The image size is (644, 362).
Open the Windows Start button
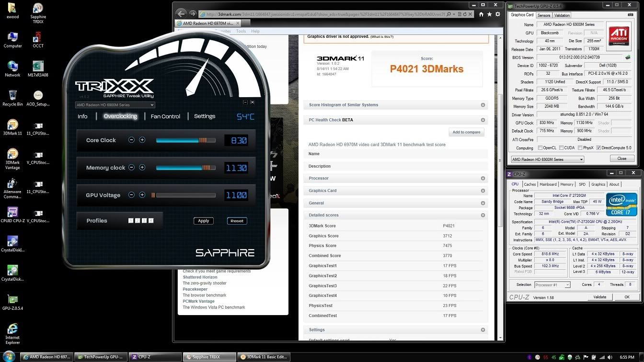(x=9, y=357)
